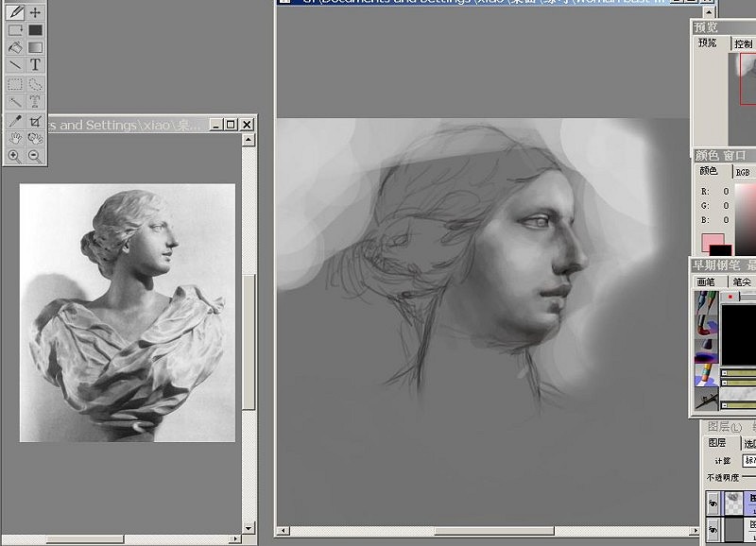Screen dimensions: 756x546
Task: Click the reference window vertical scrollbar thumb
Action: click(249, 342)
